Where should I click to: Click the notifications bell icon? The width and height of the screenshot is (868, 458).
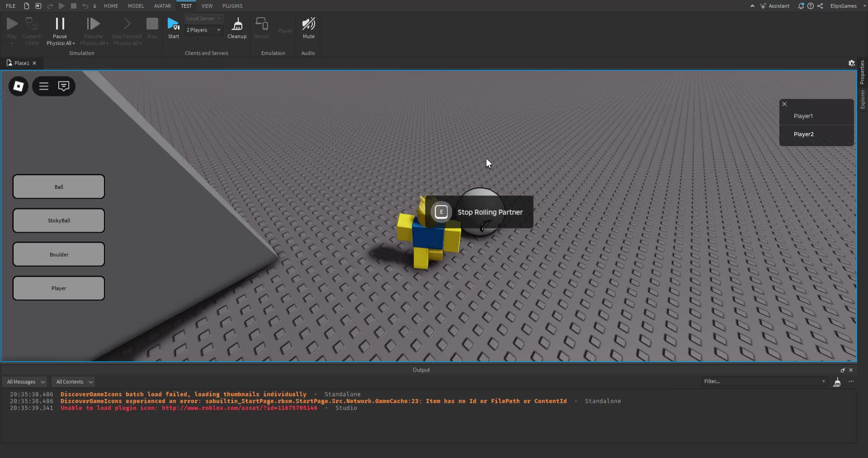[801, 6]
